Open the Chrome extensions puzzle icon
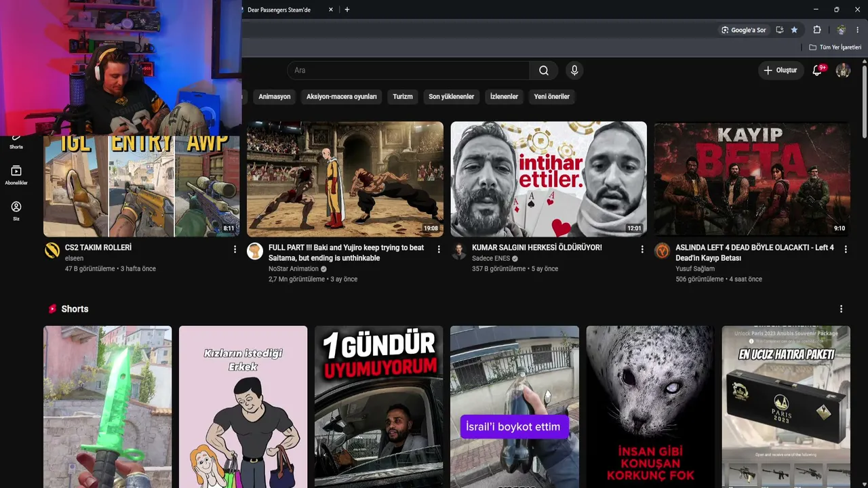The height and width of the screenshot is (488, 868). coord(817,30)
